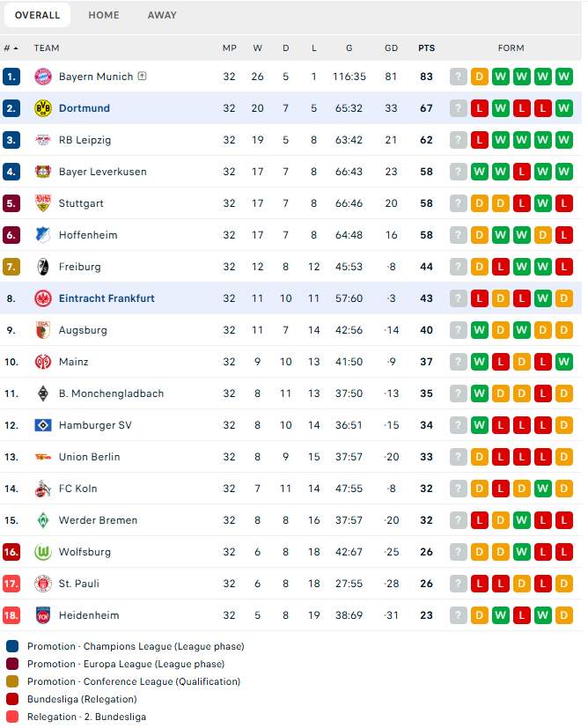Click the Eintracht Frankfurt eagle crest
The image size is (588, 728).
(43, 298)
